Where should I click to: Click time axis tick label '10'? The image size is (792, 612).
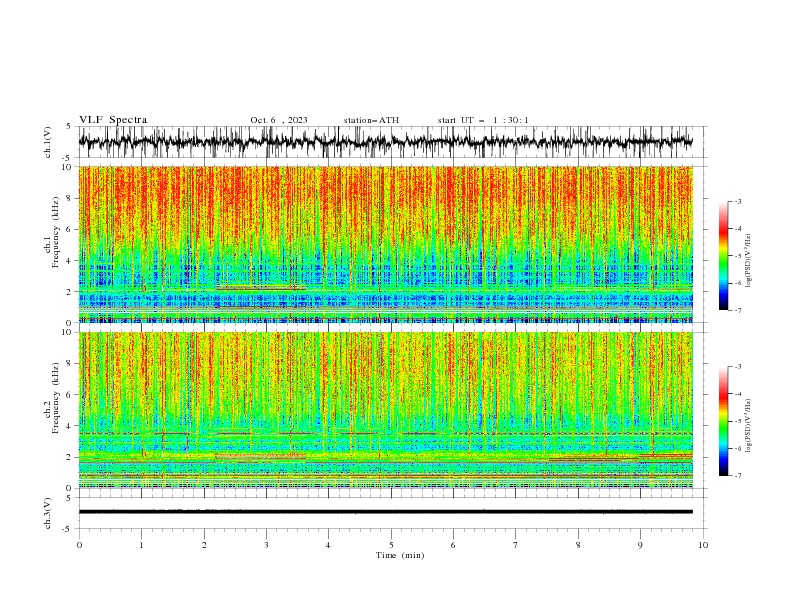[x=703, y=545]
